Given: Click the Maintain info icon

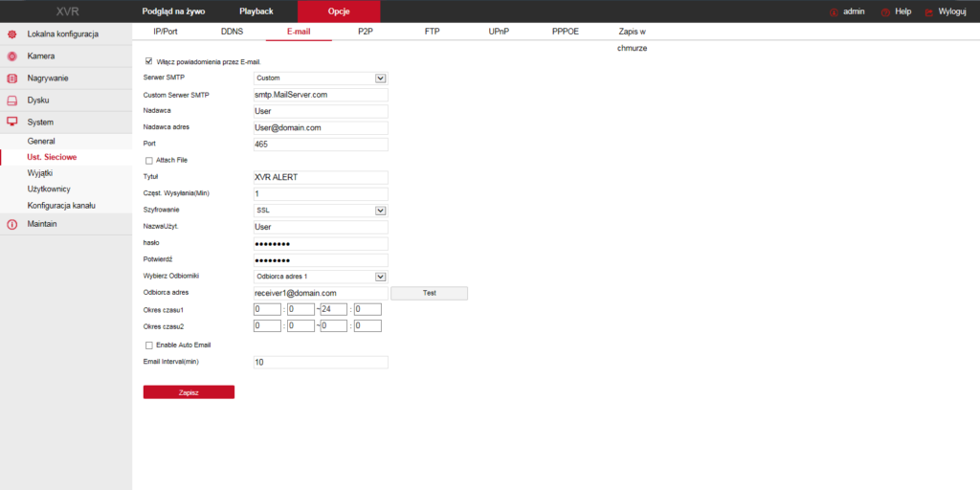Looking at the screenshot, I should [x=12, y=224].
